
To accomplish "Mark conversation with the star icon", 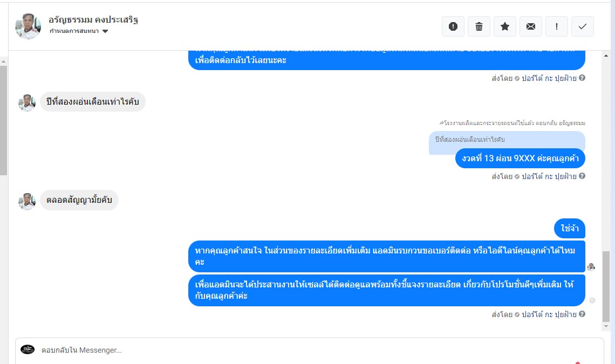I will tap(505, 26).
